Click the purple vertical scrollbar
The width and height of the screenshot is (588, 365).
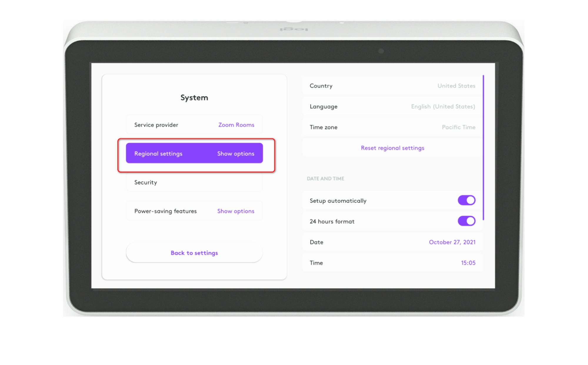pyautogui.click(x=483, y=147)
